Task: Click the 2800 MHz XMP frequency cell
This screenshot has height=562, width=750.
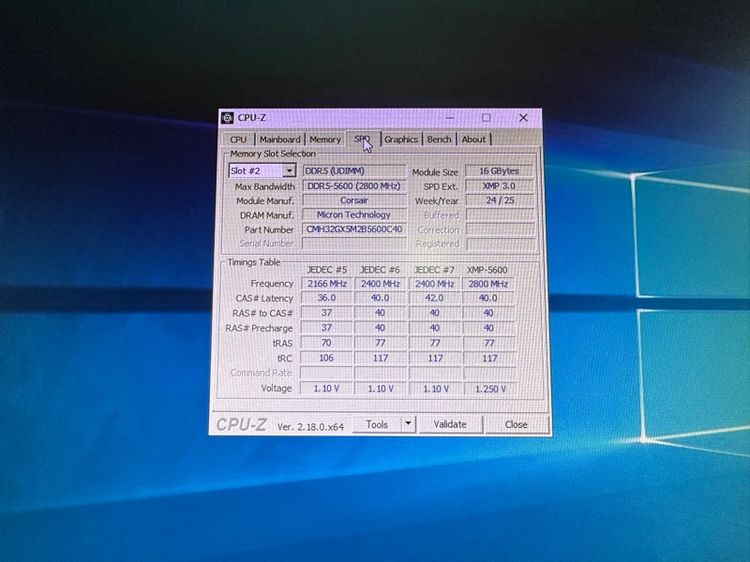Action: point(488,284)
